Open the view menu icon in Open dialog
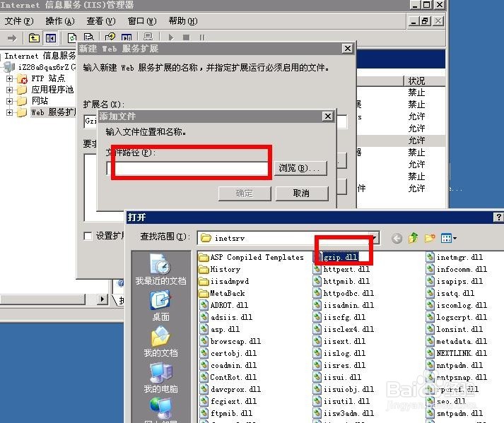 click(449, 238)
